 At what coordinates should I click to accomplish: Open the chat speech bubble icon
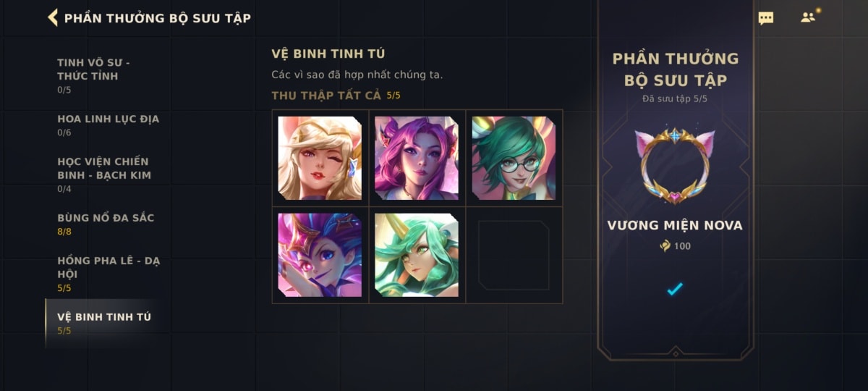point(766,18)
